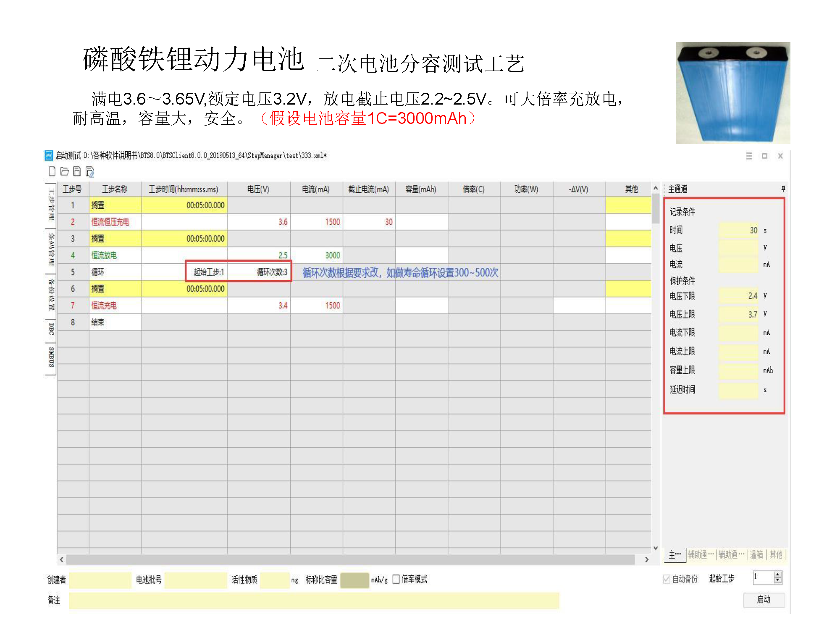This screenshot has width=840, height=630.
Task: Click the voltage cell 3.6 in row 2
Action: 259,222
